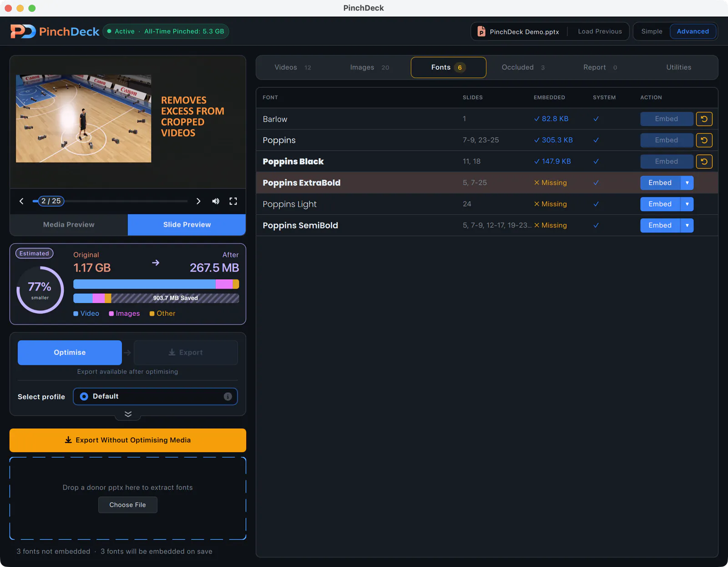The width and height of the screenshot is (728, 567).
Task: Click the PowerPoint file icon for PinchDeck Demo.pptx
Action: click(481, 31)
